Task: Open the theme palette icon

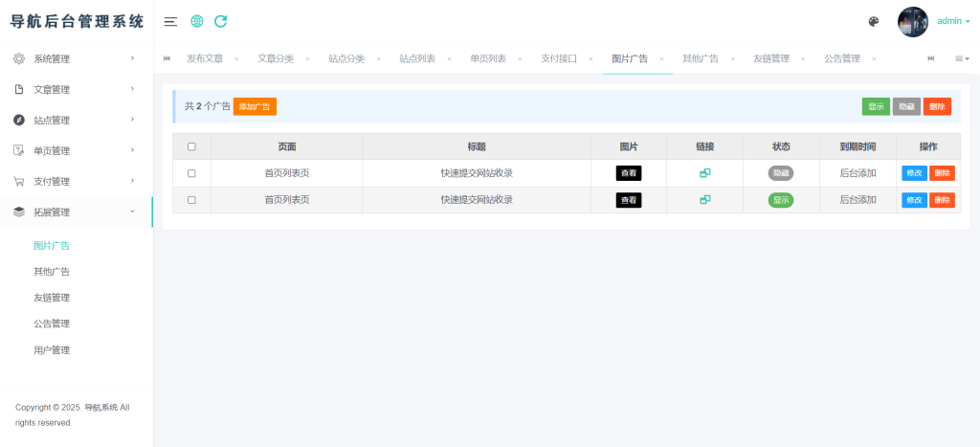Action: point(874,22)
